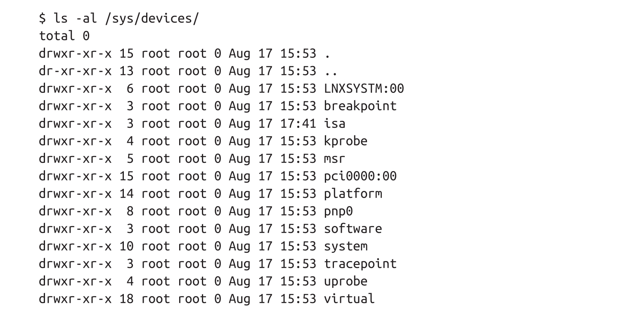Click the tracepoint directory name
The image size is (644, 313).
coord(360,264)
